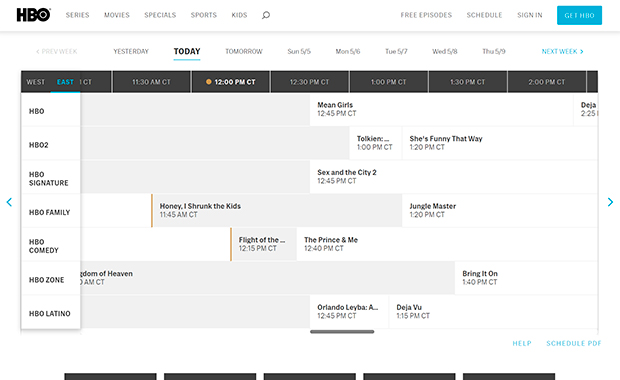This screenshot has height=380, width=620.
Task: Go to NEXT WEEK schedule
Action: [x=562, y=51]
